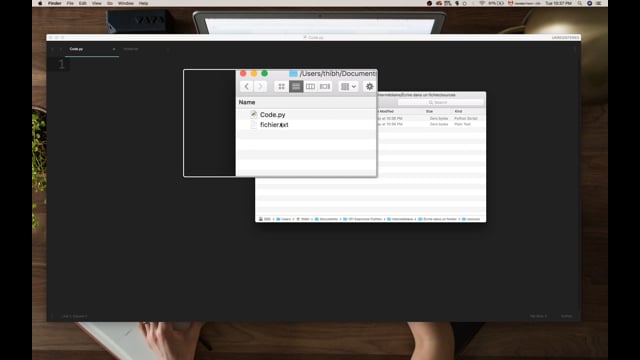640x360 pixels.
Task: Click line number 1 in the editor gutter
Action: click(x=61, y=64)
